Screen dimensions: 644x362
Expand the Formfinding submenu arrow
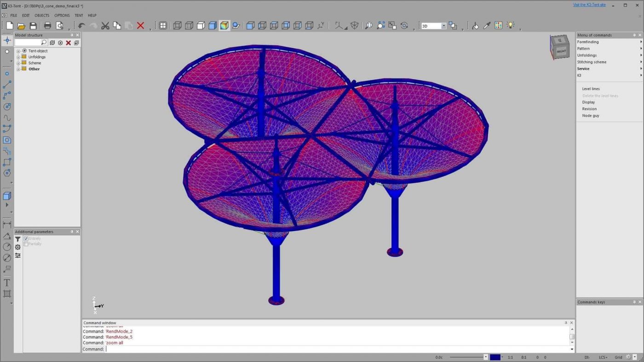point(641,42)
